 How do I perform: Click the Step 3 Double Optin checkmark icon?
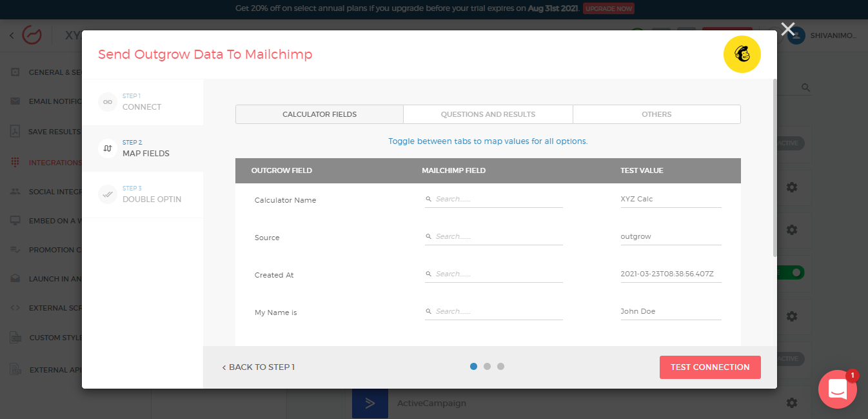tap(108, 194)
